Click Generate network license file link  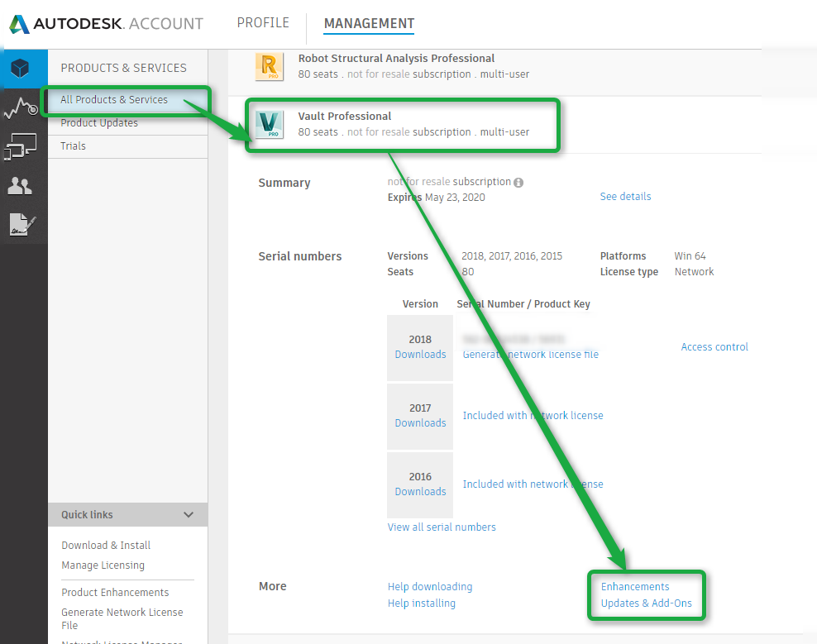pyautogui.click(x=530, y=355)
